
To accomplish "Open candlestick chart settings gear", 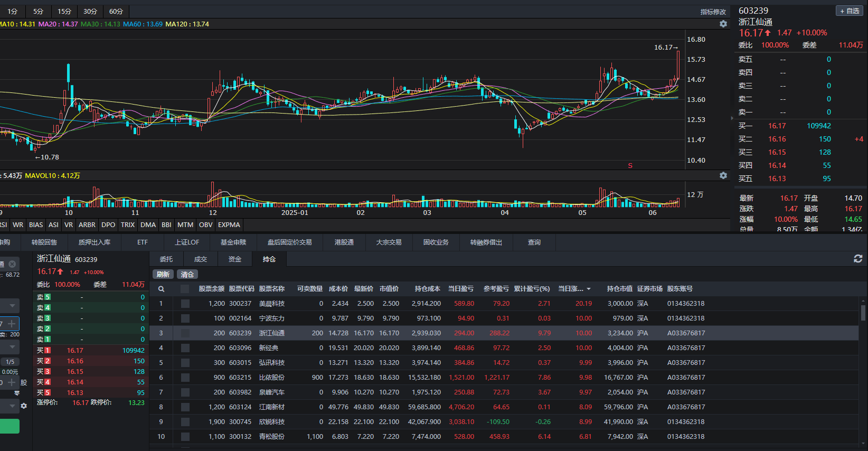I will (x=723, y=24).
